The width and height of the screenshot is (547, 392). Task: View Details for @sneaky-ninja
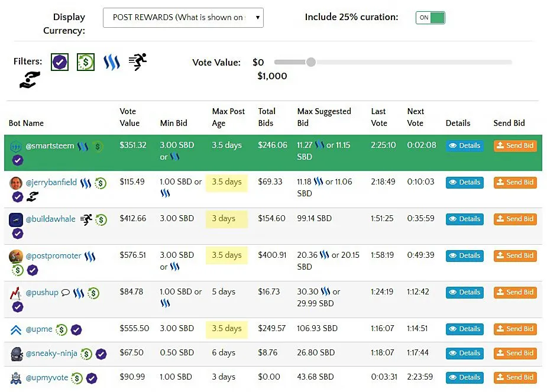tap(465, 354)
